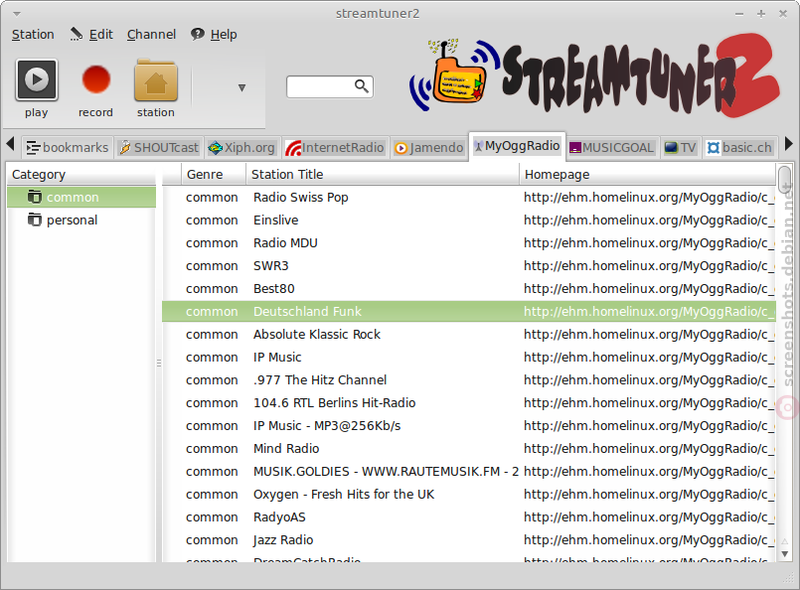
Task: Select the Best80 station
Action: click(469, 289)
